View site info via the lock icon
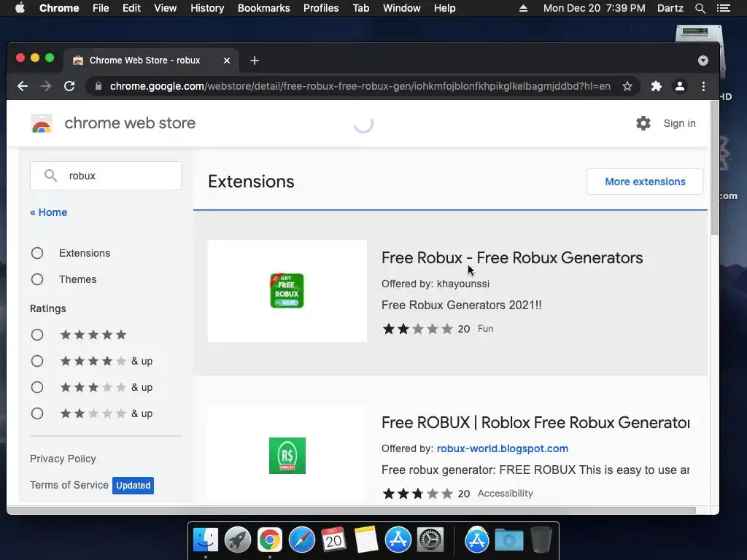747x560 pixels. pyautogui.click(x=98, y=86)
